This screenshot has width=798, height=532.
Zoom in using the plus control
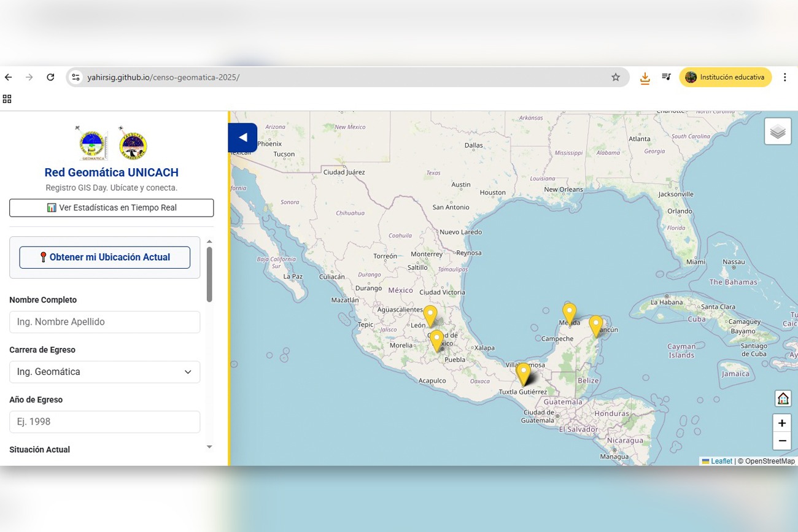781,423
